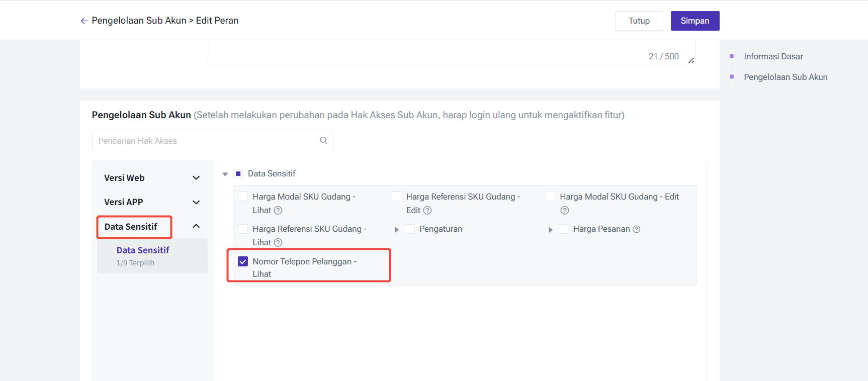This screenshot has width=868, height=381.
Task: Toggle the parent Data Sensitif checkbox
Action: click(x=238, y=173)
